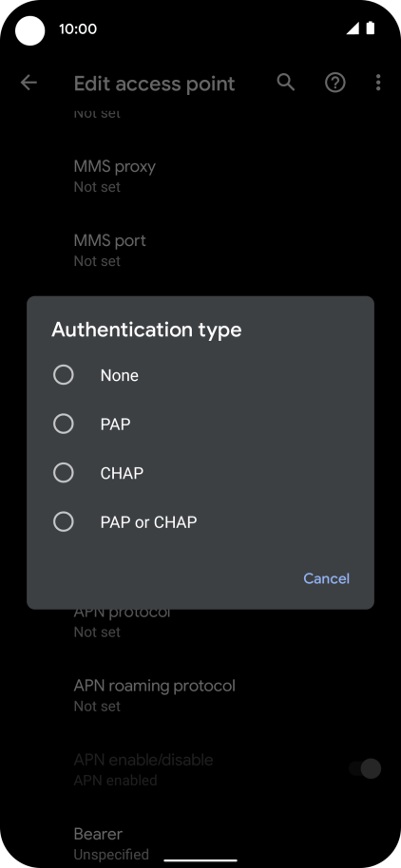Open the search magnifier icon

coord(286,83)
